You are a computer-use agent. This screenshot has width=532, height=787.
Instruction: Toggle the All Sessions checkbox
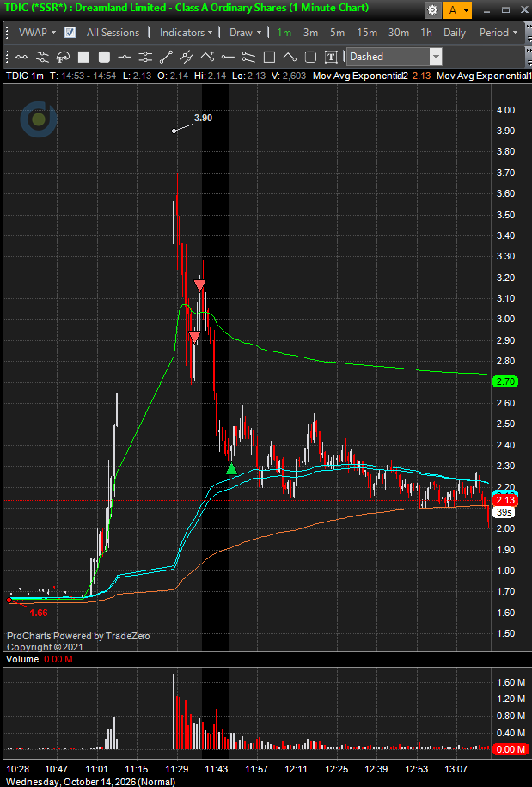(70, 32)
